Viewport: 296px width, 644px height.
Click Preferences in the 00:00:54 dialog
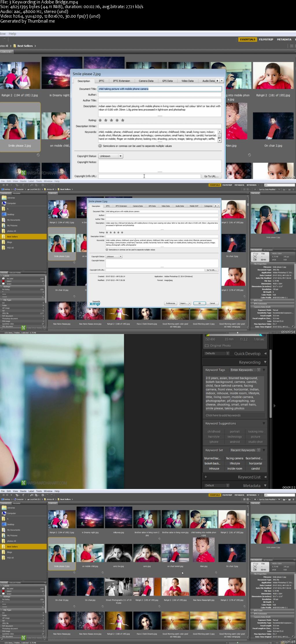171,303
